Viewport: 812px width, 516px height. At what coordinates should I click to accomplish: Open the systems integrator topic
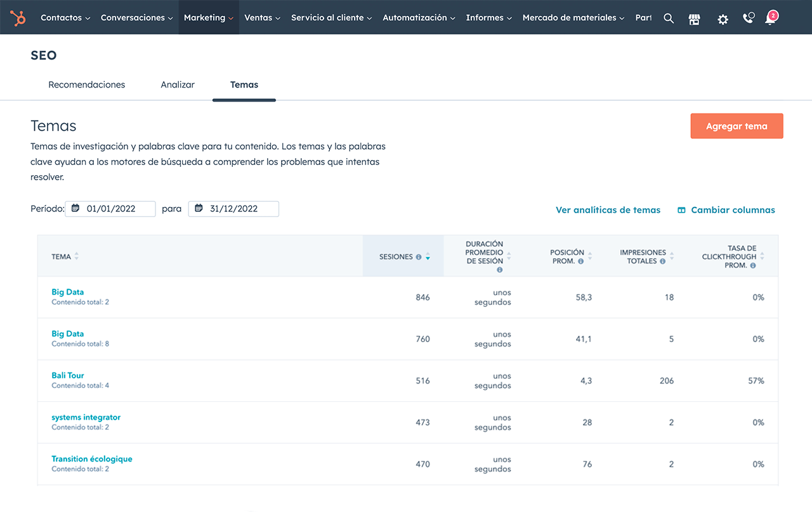(x=86, y=417)
